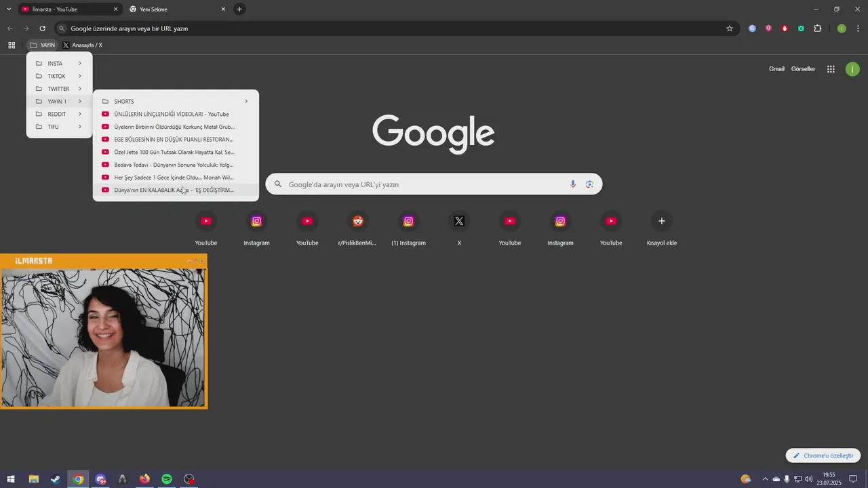Open the Google account avatar on page
This screenshot has height=488, width=868.
(x=852, y=69)
